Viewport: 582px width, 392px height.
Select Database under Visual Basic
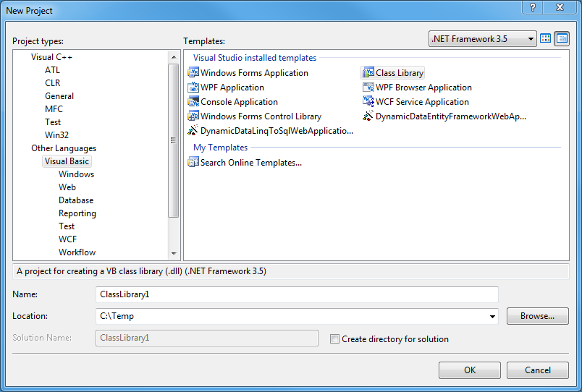click(76, 200)
